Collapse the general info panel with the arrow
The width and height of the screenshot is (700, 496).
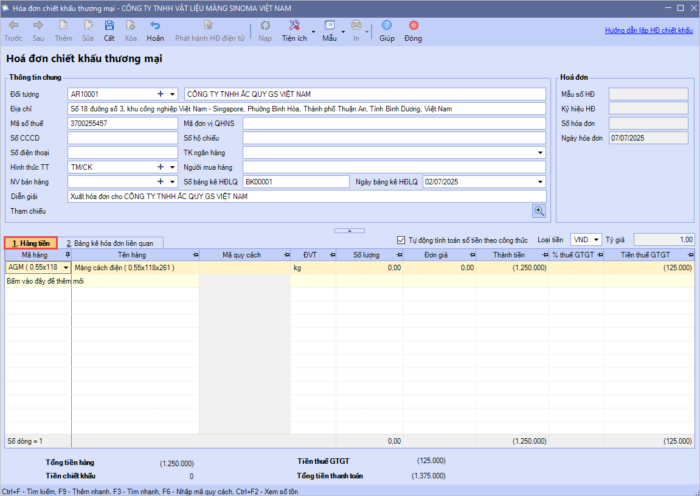pyautogui.click(x=350, y=229)
